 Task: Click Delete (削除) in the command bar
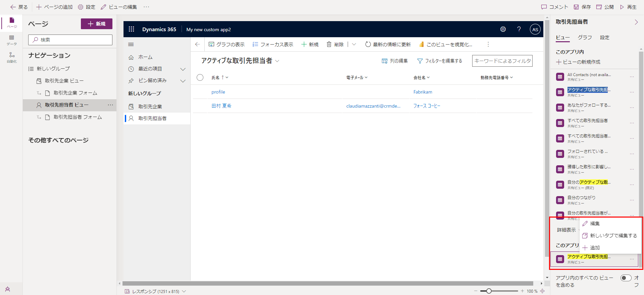335,44
